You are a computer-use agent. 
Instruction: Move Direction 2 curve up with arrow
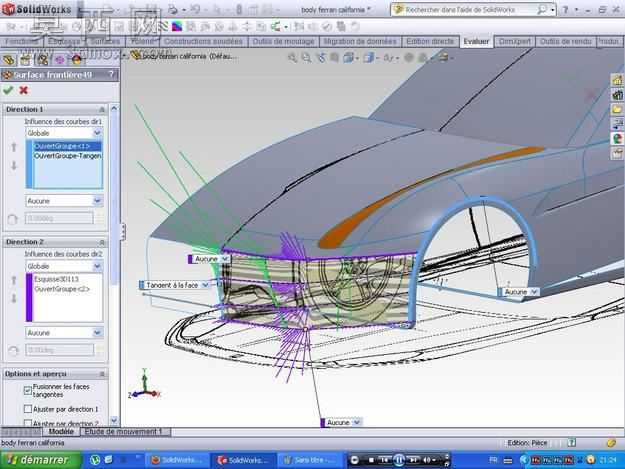14,280
